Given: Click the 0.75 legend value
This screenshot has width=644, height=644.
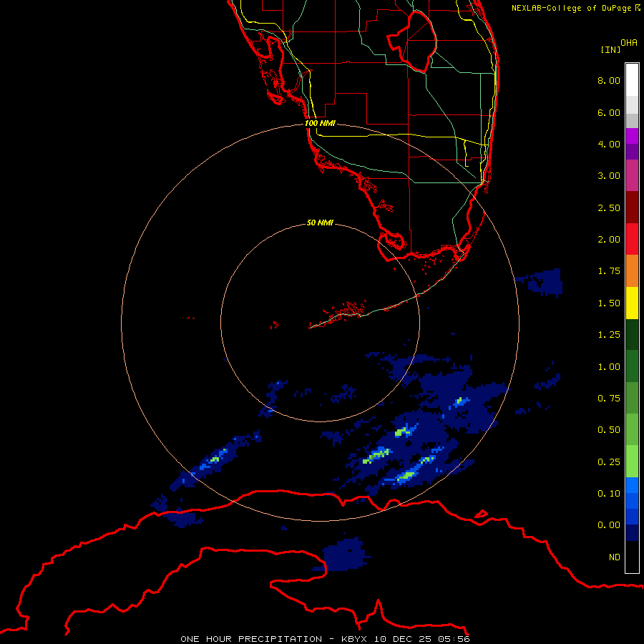Looking at the screenshot, I should coord(609,399).
